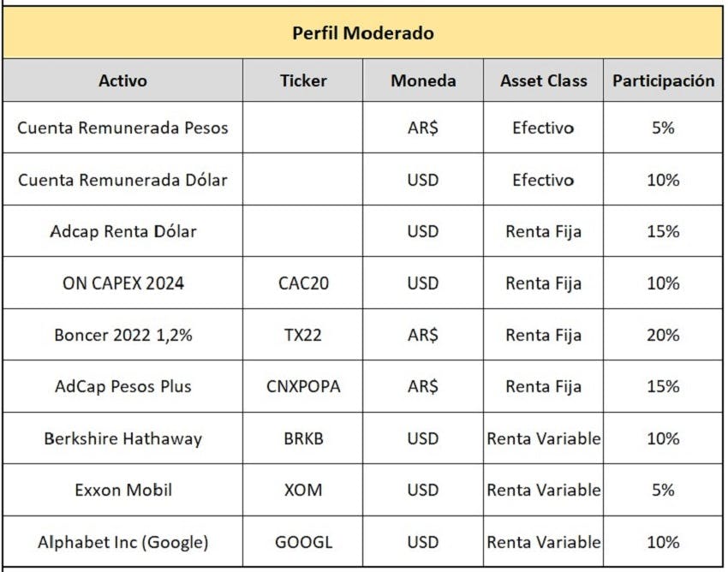The width and height of the screenshot is (728, 572).
Task: Select the Adcap Renta Dólar cell
Action: [122, 231]
